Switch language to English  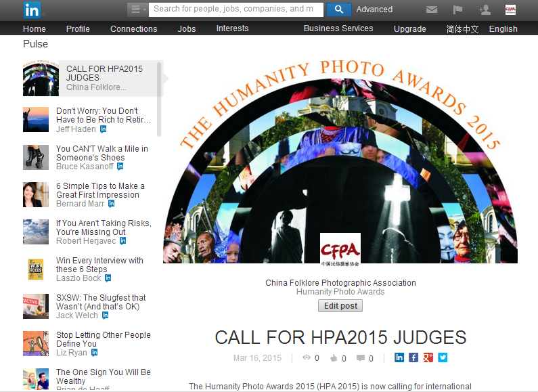tap(503, 29)
